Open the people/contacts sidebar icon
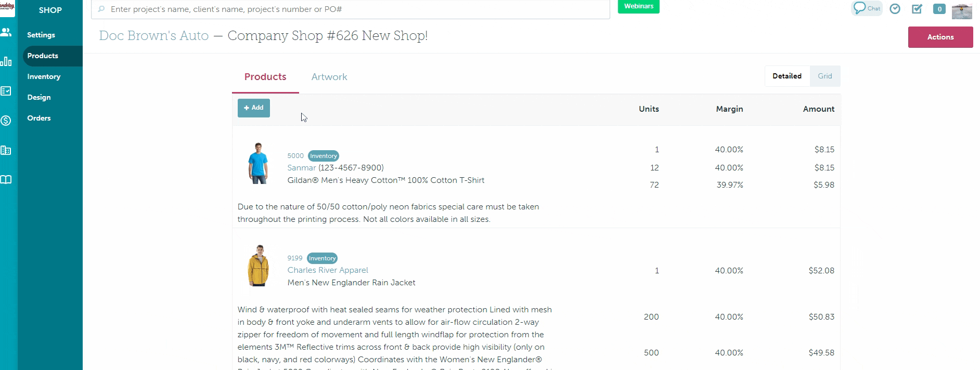This screenshot has height=370, width=980. [x=6, y=32]
